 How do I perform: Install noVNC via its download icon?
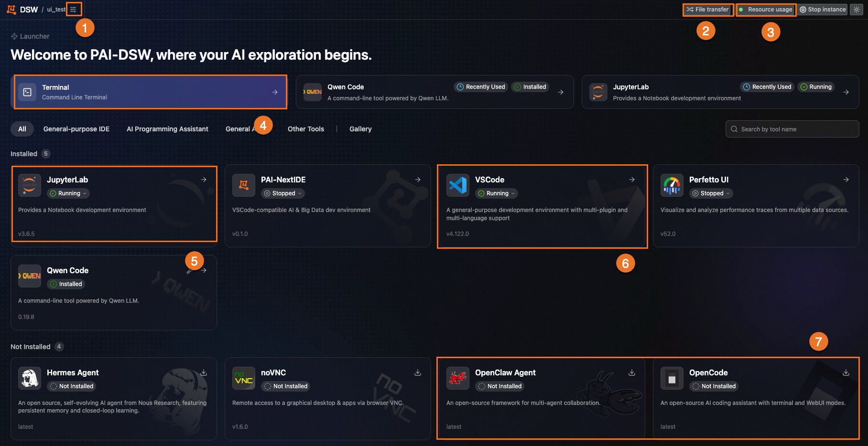pos(418,372)
